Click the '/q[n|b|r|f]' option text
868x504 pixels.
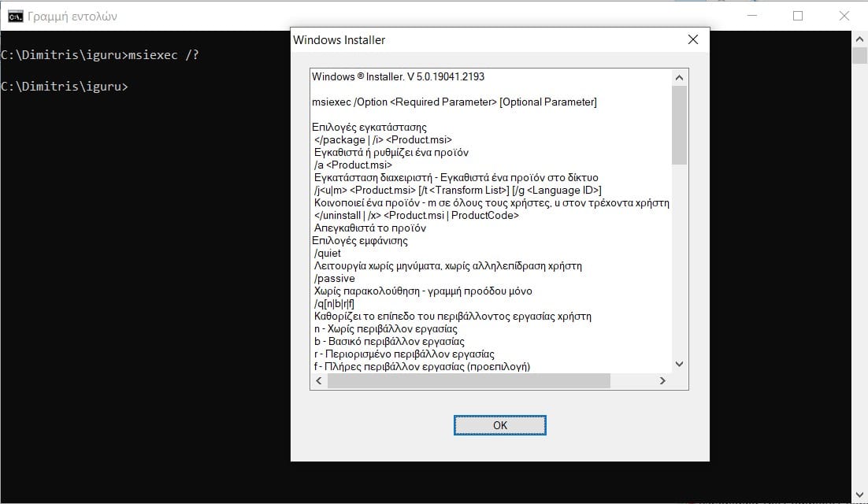pyautogui.click(x=334, y=304)
